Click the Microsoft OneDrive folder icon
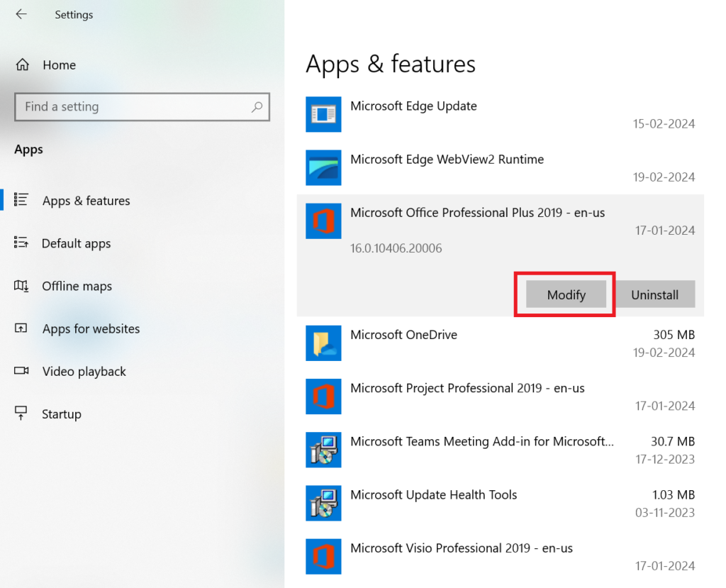 pyautogui.click(x=323, y=343)
